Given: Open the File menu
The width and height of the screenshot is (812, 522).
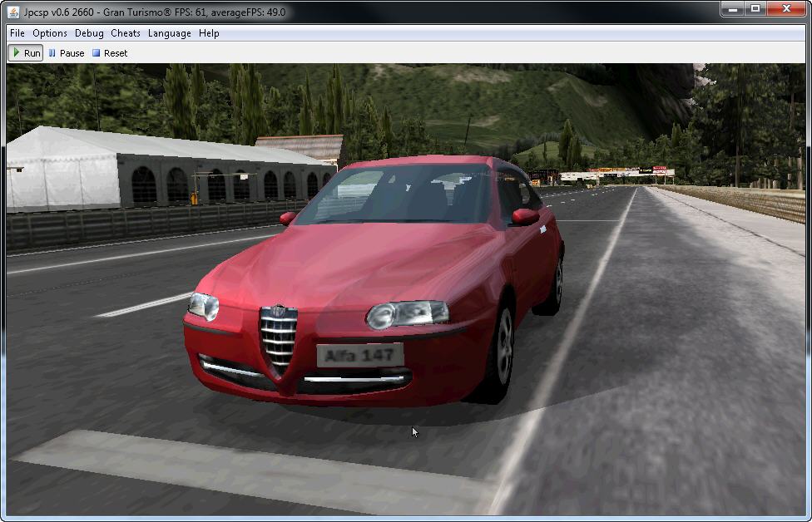Looking at the screenshot, I should 17,33.
